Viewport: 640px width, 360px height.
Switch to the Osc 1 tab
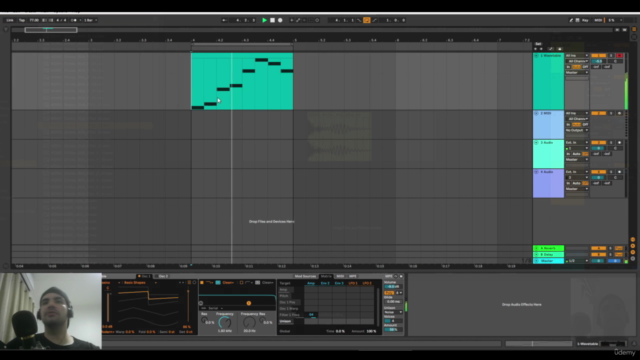pyautogui.click(x=145, y=276)
